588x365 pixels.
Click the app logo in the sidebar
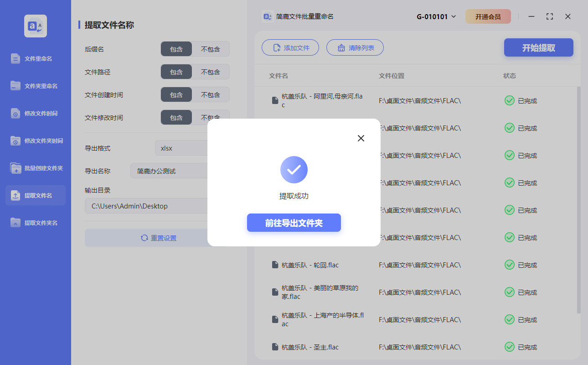(x=36, y=26)
